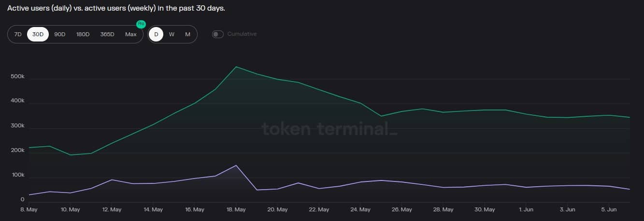Click the 24. May date label
Viewport: 644px width, 221px height.
point(361,210)
